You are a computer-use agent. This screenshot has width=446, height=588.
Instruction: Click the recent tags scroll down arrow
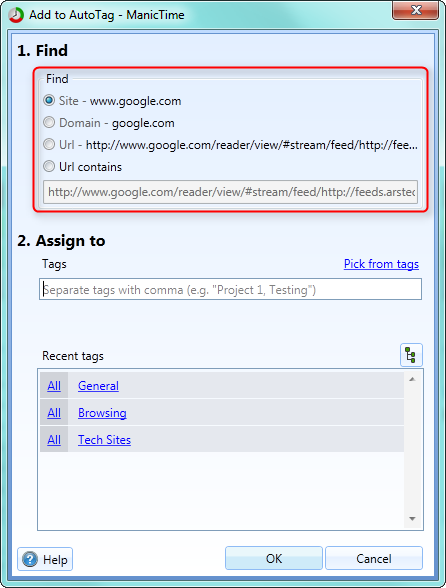(x=412, y=519)
